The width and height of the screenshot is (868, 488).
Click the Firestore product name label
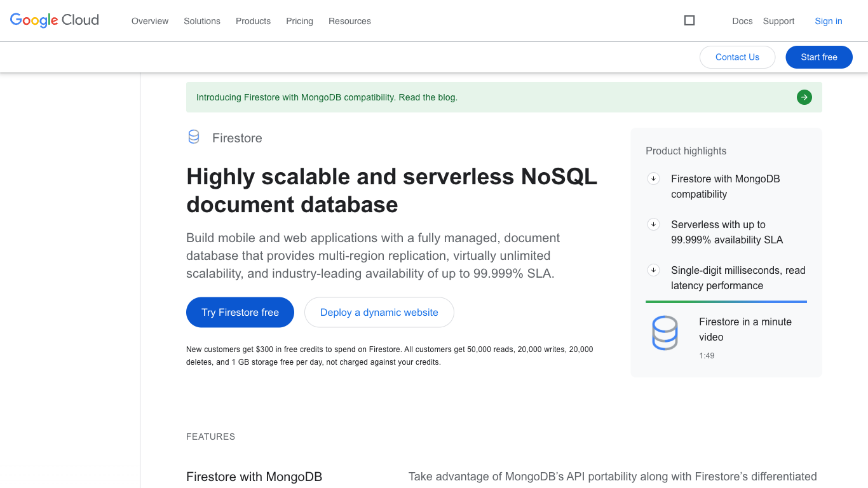(x=237, y=138)
